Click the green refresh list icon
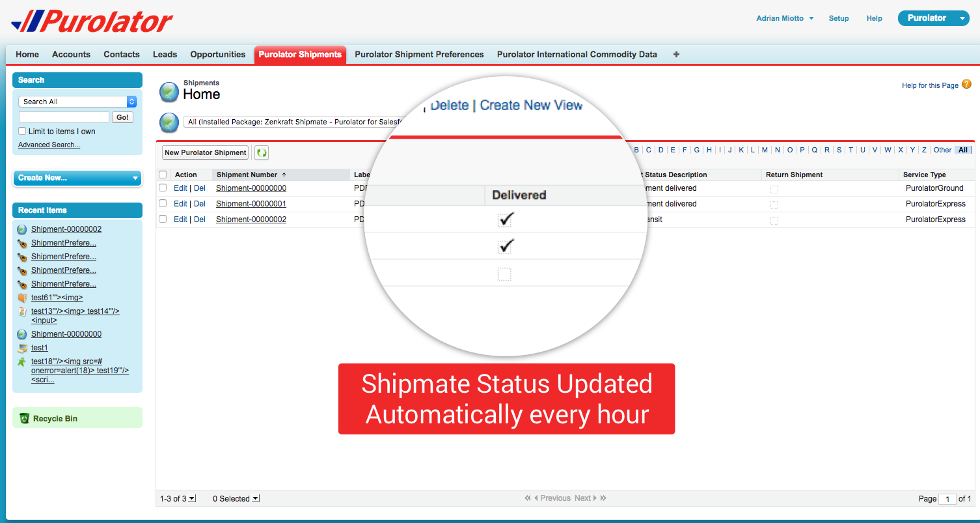Image resolution: width=980 pixels, height=523 pixels. pos(262,152)
